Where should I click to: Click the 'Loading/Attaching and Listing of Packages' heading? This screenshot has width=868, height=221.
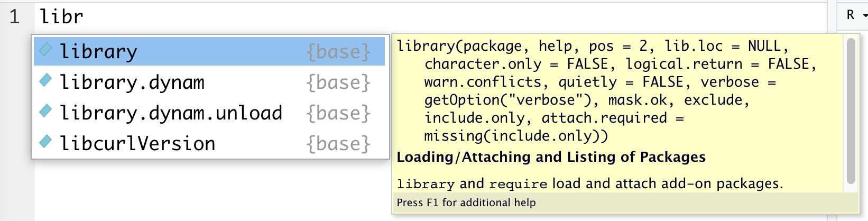[x=551, y=157]
